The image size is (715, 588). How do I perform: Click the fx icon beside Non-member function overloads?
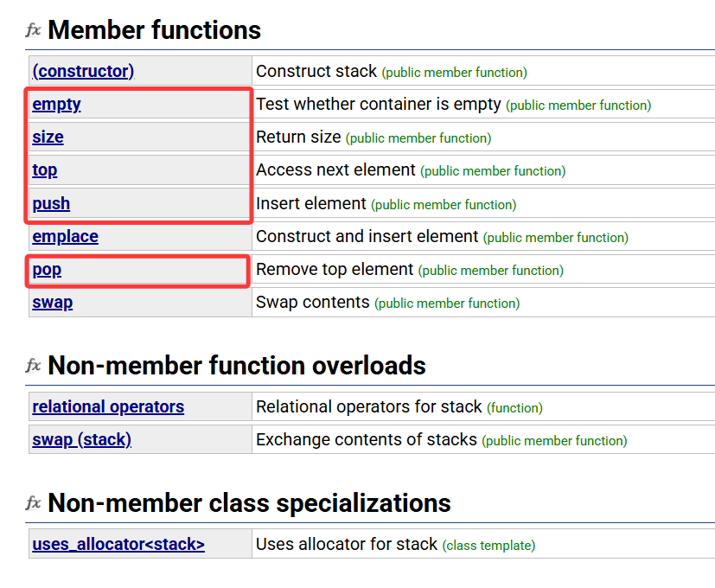33,366
